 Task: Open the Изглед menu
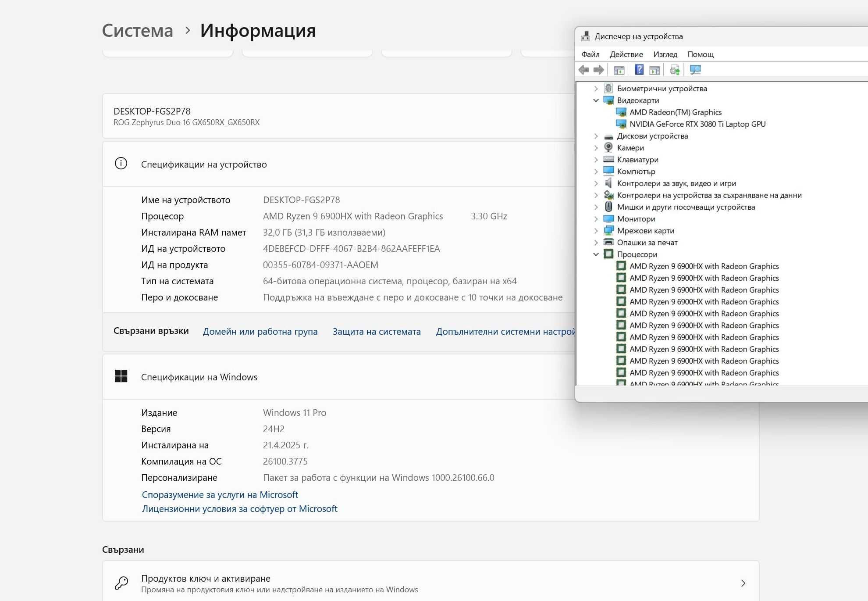point(665,54)
